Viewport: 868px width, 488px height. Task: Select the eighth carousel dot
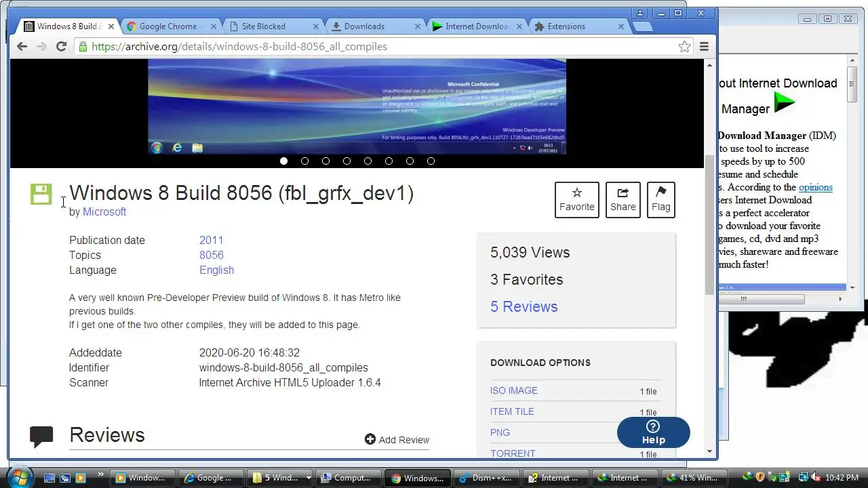tap(431, 161)
